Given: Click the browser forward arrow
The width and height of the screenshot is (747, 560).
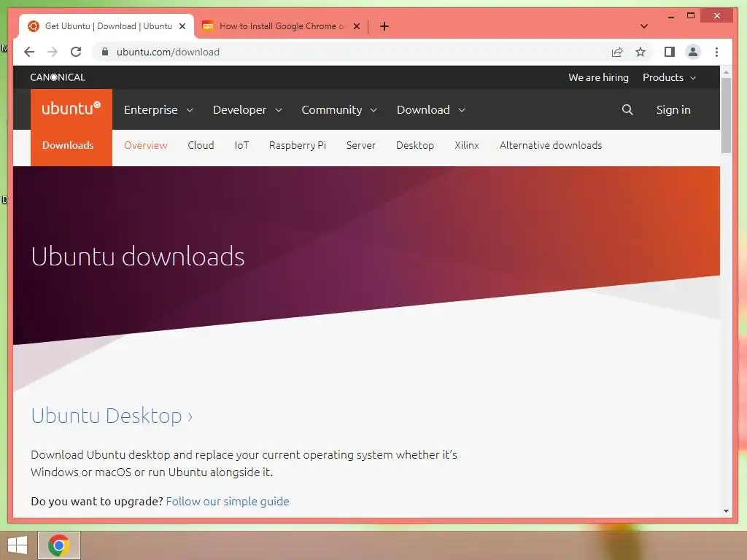Looking at the screenshot, I should pos(53,52).
